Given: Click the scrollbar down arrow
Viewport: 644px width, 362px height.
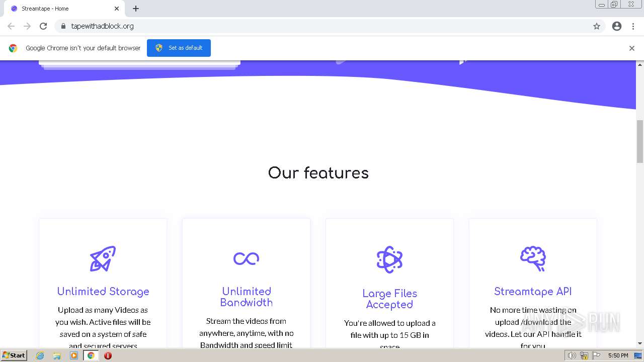Looking at the screenshot, I should (640, 344).
